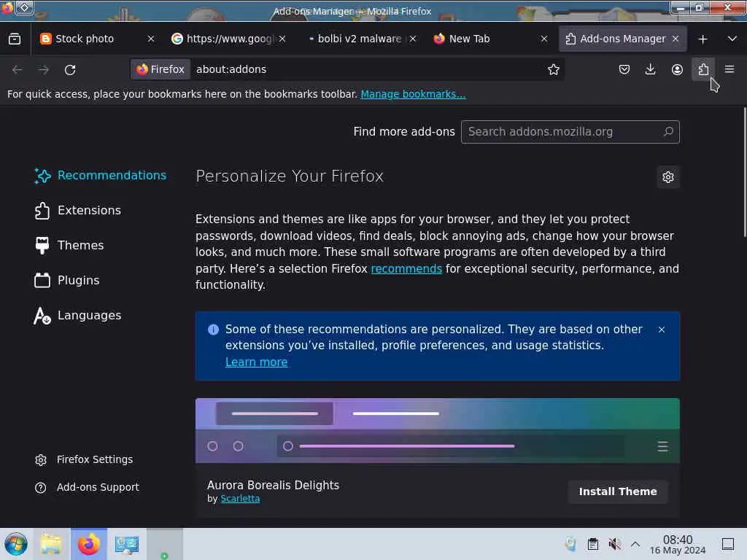This screenshot has height=560, width=747.
Task: Click the page vertical scrollbar
Action: coord(744,171)
